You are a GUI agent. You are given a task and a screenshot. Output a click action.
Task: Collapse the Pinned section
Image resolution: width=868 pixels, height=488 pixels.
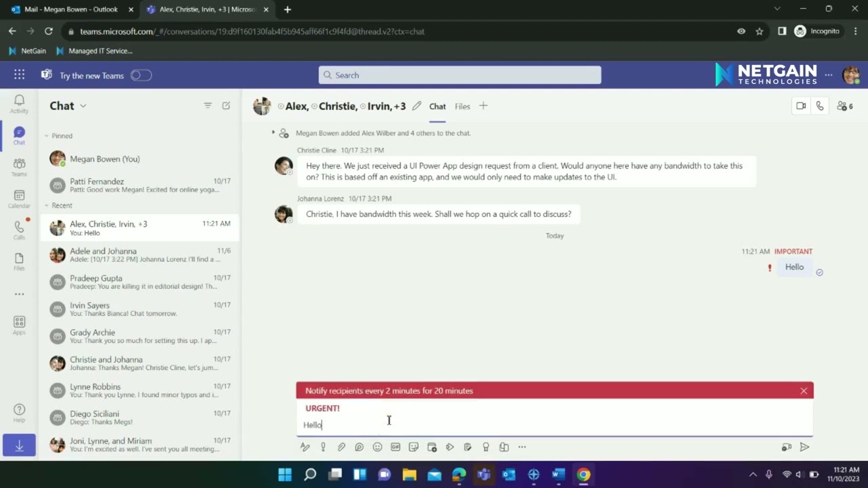tap(47, 136)
